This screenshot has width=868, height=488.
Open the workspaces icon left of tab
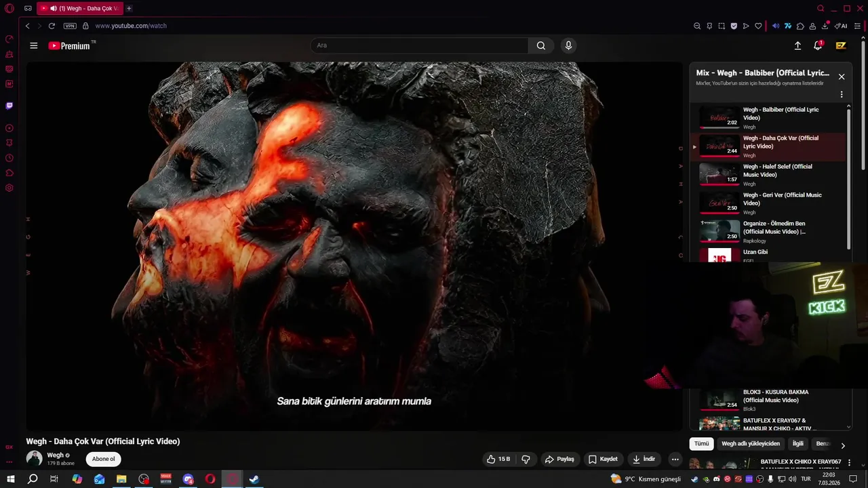(x=28, y=8)
